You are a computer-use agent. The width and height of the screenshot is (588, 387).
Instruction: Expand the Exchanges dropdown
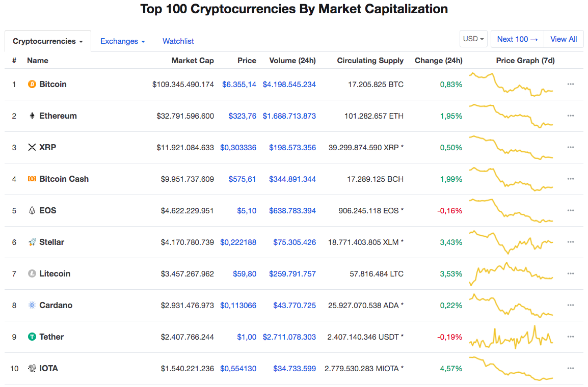tap(123, 41)
